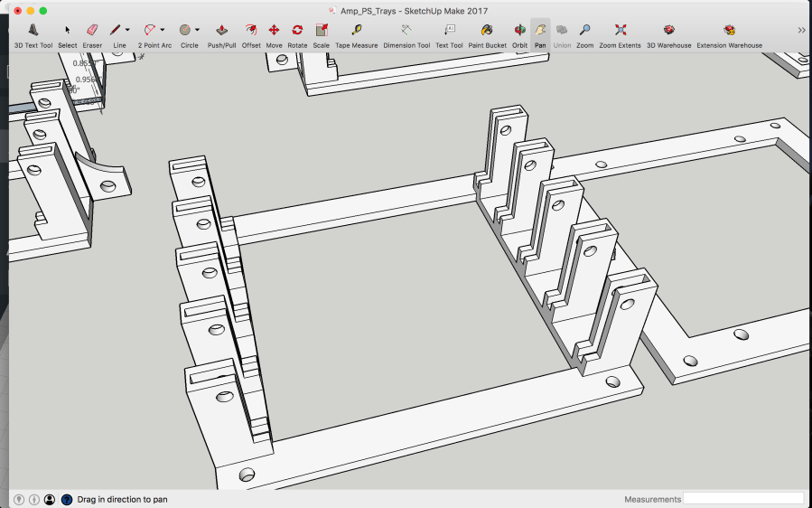Pick the Tape Measure tool
812x508 pixels.
[x=356, y=31]
